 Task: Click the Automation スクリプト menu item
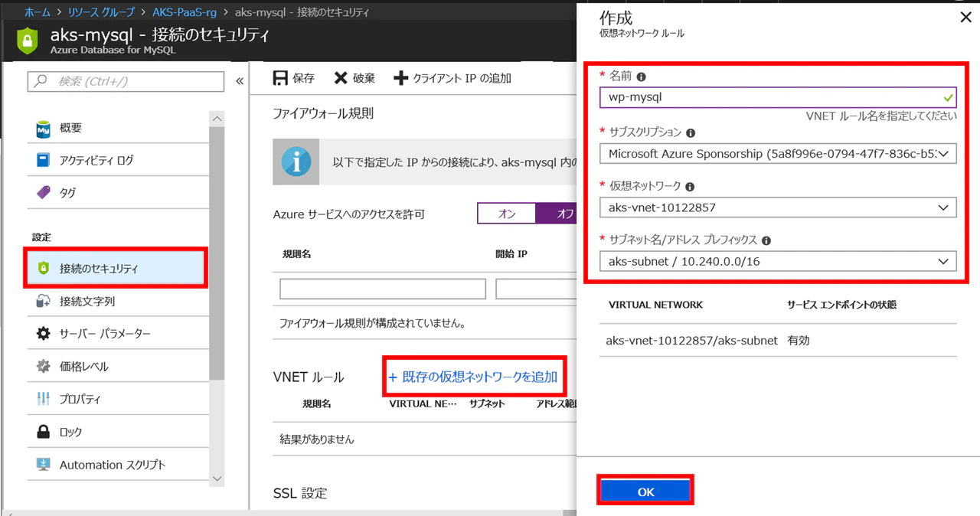[x=118, y=465]
